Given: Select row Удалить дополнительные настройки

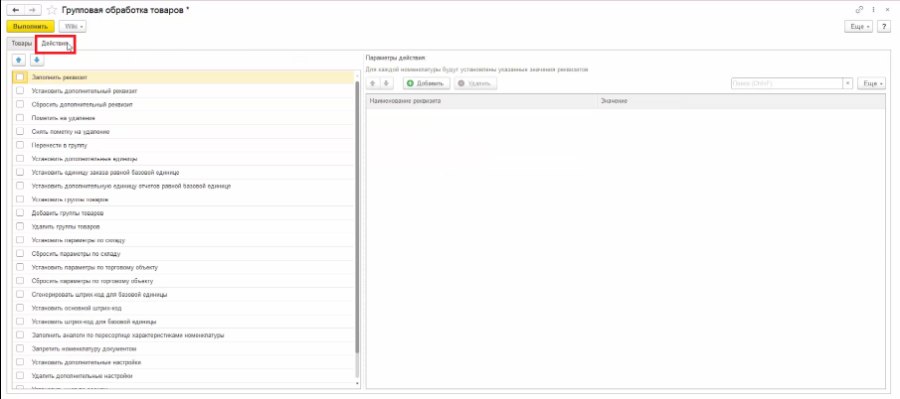Looking at the screenshot, I should coord(183,376).
